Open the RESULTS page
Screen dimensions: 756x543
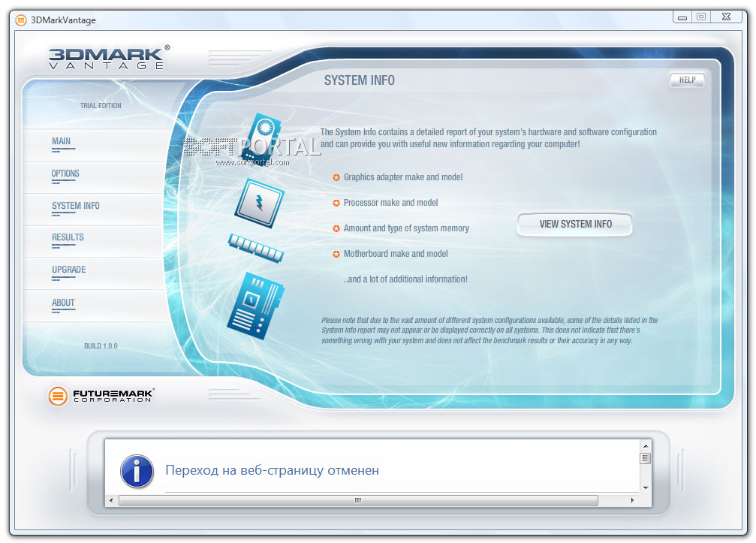point(68,237)
